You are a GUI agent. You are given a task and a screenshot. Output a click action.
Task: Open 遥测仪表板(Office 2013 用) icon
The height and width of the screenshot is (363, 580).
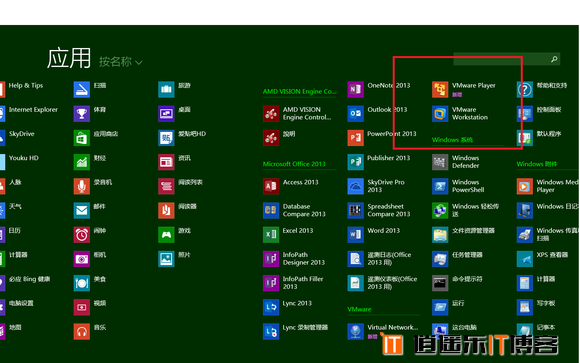pyautogui.click(x=355, y=283)
